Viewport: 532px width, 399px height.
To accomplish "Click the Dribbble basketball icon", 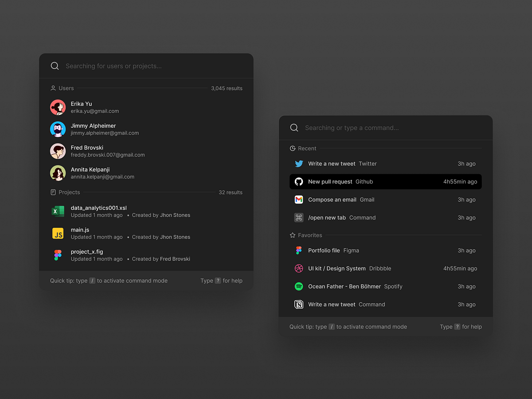I will 299,269.
